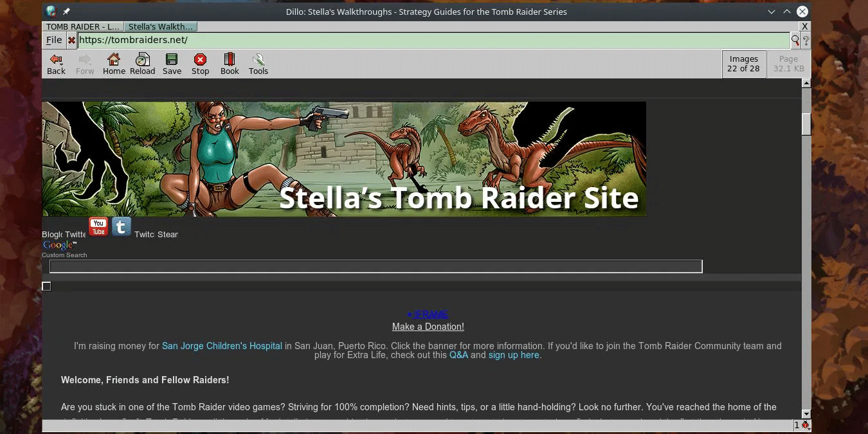The height and width of the screenshot is (434, 868).
Task: Click the vertical scrollbar down arrow
Action: 806,413
